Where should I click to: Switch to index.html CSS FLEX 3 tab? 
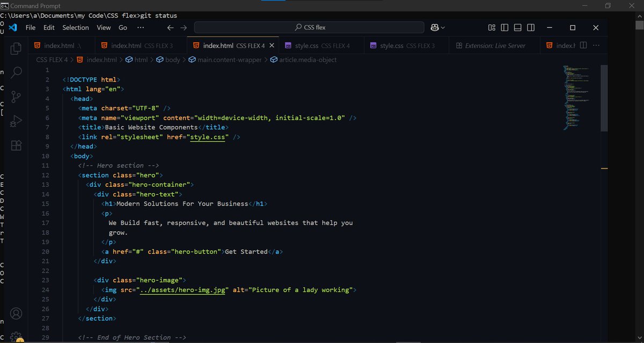141,46
